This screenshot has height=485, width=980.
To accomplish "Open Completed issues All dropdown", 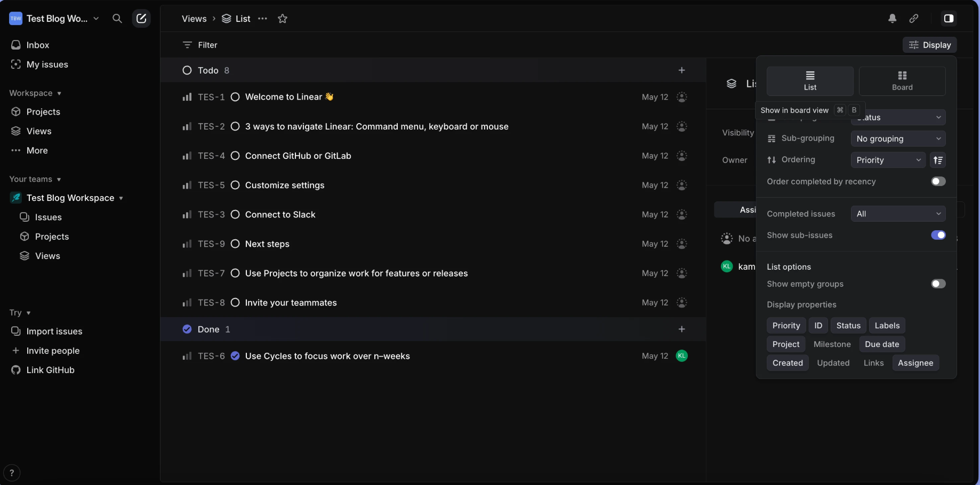I will 898,214.
